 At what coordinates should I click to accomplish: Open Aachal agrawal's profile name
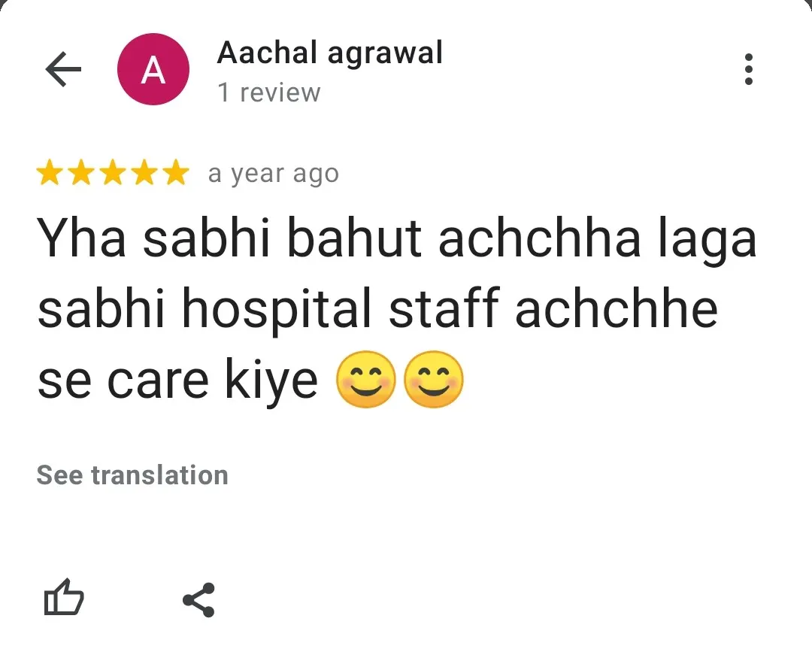coord(330,53)
